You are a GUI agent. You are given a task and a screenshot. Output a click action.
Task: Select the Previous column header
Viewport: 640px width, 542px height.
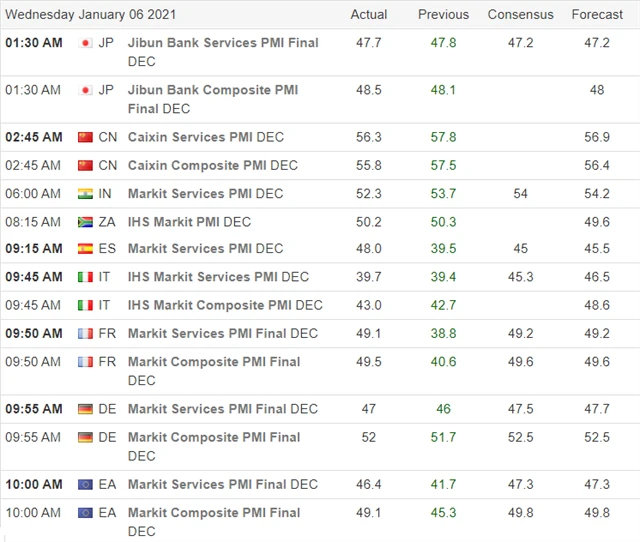tap(443, 15)
